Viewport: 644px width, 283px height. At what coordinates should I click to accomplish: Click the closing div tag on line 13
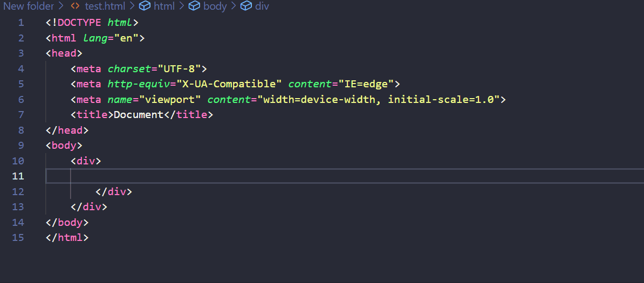point(88,207)
